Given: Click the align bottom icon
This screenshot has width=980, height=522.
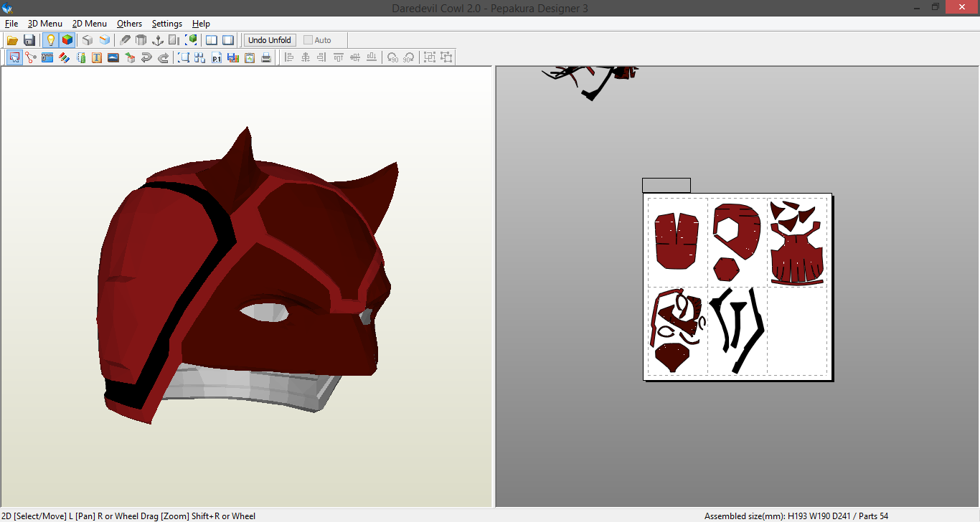Looking at the screenshot, I should point(372,57).
